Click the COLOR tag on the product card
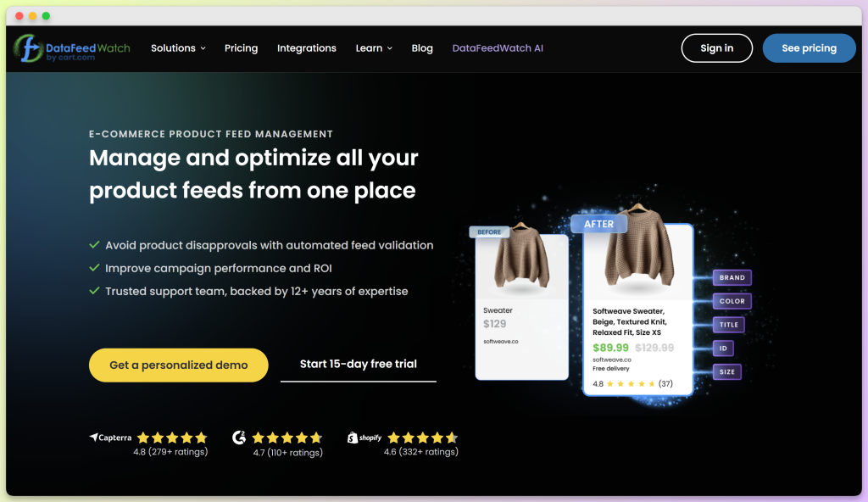This screenshot has width=868, height=502. [x=731, y=301]
